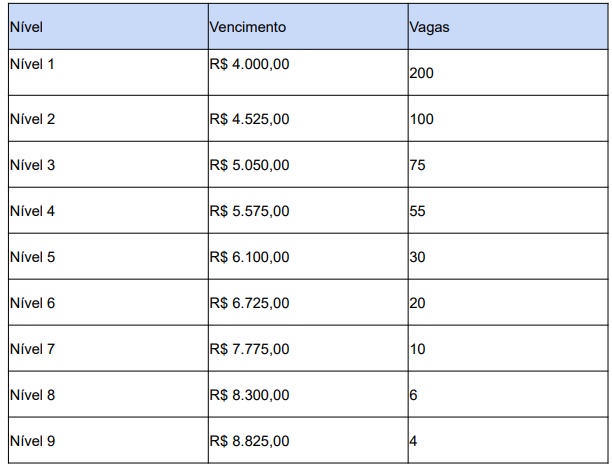Click the R$ 6.100,00 cell

click(250, 257)
